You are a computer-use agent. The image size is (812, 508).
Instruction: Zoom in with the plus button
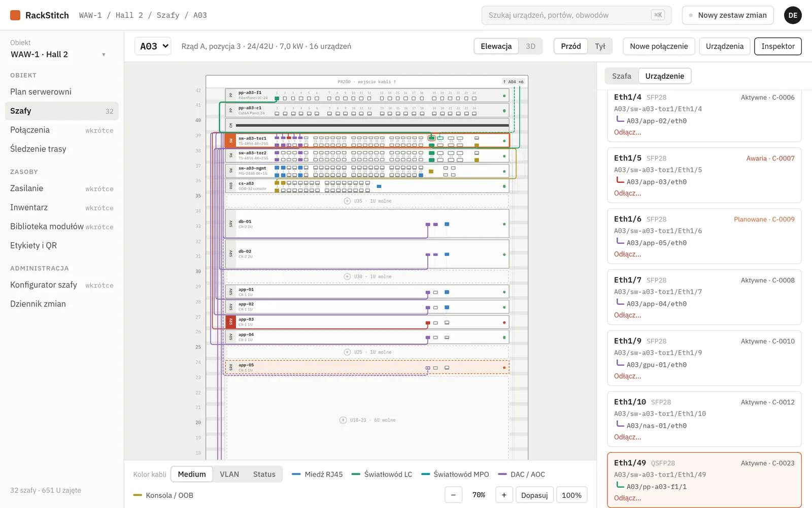[504, 495]
